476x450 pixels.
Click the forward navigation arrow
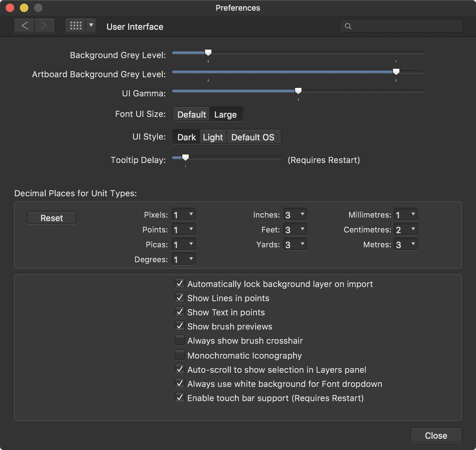tap(44, 26)
